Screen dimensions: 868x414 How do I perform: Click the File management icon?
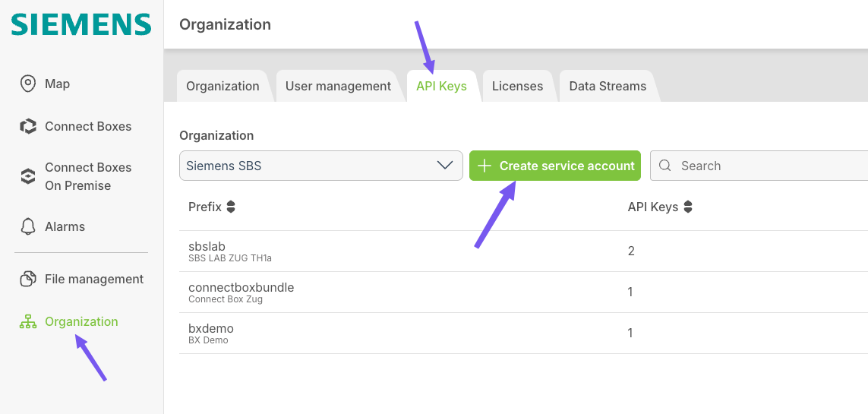point(27,279)
